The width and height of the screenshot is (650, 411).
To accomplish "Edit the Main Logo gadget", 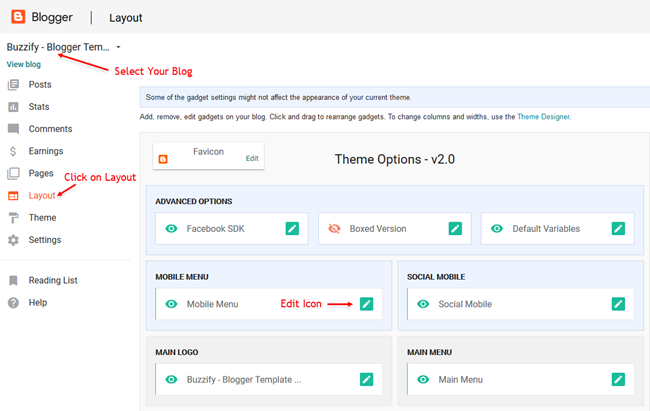I will (x=366, y=379).
